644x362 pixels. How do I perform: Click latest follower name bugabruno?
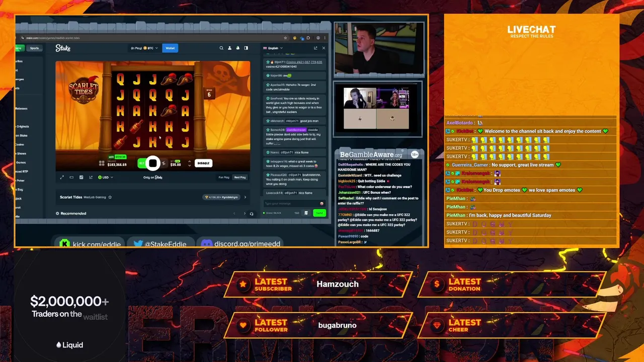coord(338,325)
